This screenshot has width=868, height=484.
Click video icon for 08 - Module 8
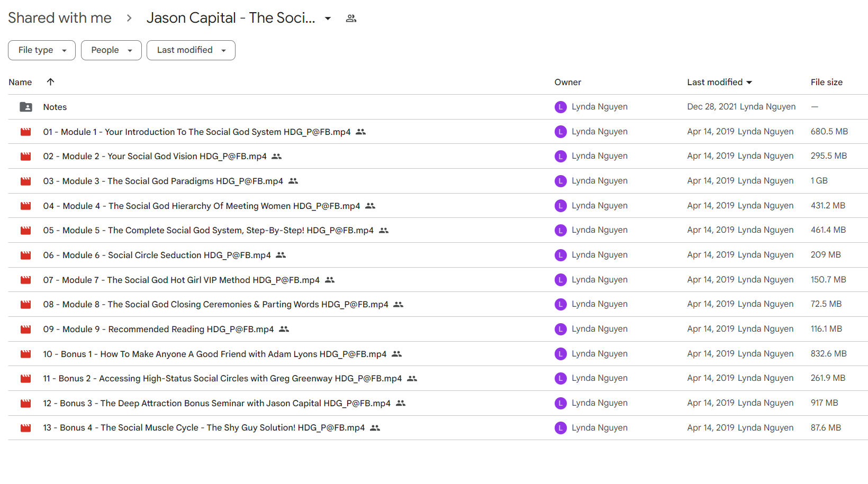pos(25,305)
